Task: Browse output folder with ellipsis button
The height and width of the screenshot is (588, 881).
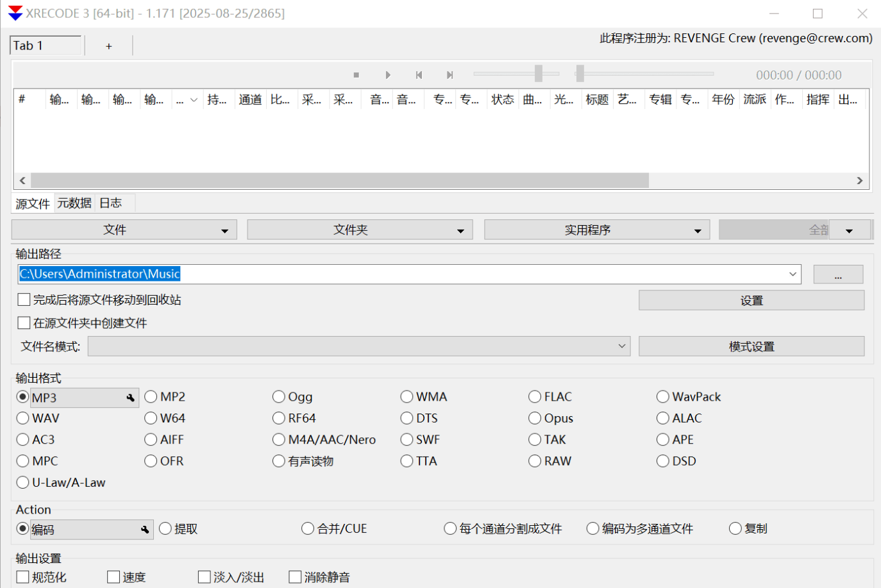Action: [838, 274]
